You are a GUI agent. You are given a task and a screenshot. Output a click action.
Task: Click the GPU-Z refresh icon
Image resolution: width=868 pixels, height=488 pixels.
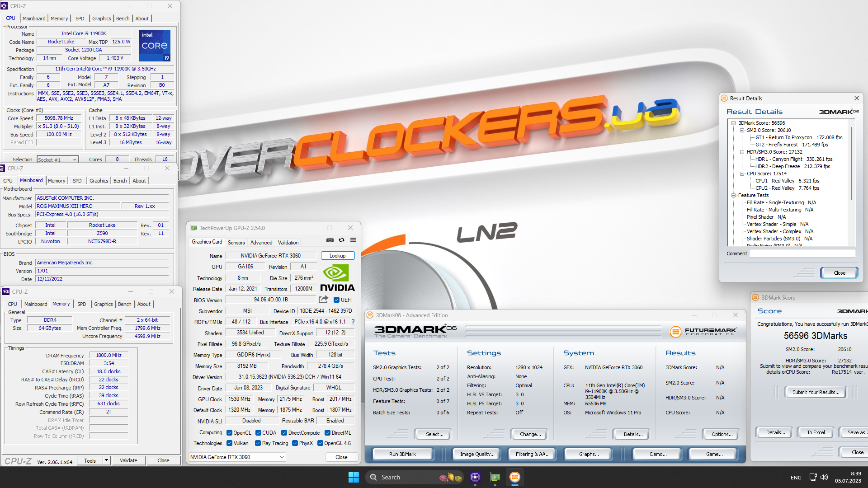[x=342, y=240]
